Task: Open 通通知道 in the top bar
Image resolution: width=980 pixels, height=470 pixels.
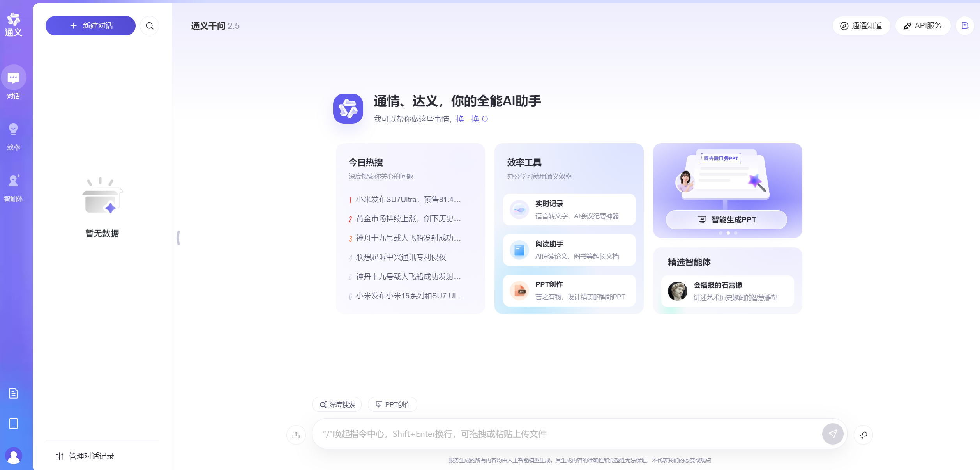Action: [861, 26]
